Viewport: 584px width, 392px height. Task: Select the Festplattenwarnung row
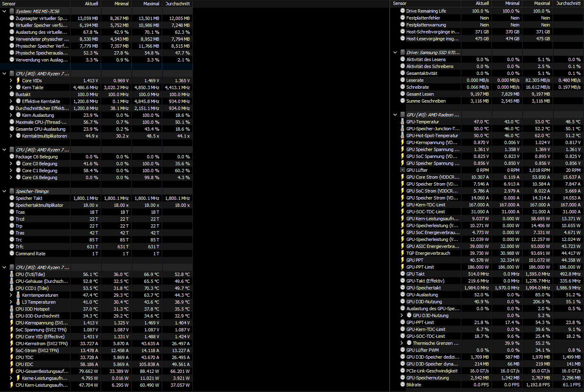pos(487,25)
